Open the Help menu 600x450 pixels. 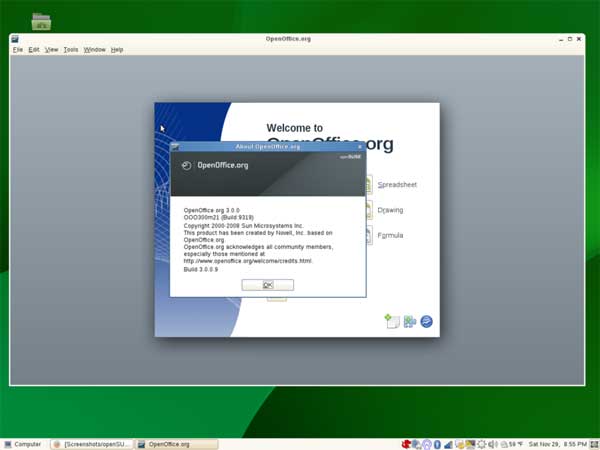point(117,49)
